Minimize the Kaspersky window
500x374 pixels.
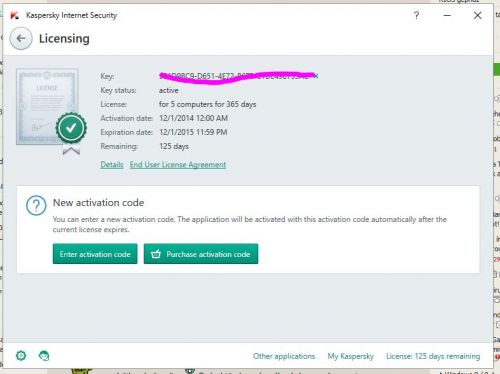pyautogui.click(x=447, y=15)
